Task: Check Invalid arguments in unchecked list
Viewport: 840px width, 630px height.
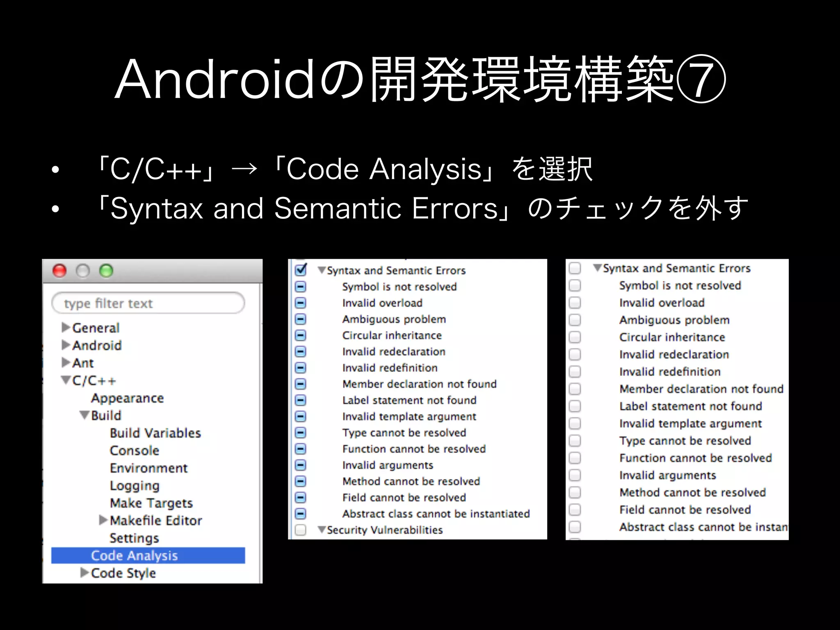Action: pyautogui.click(x=575, y=475)
